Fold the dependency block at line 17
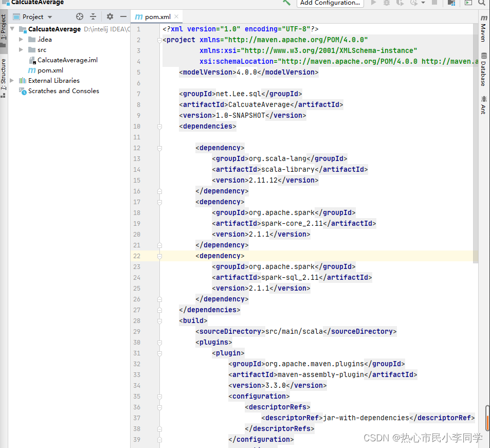 coord(160,202)
